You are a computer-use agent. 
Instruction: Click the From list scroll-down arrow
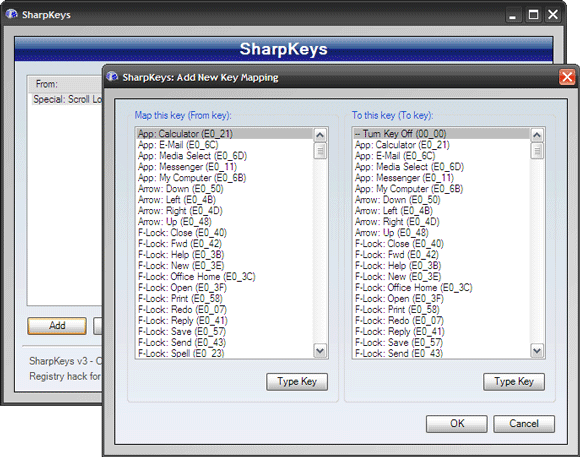point(320,350)
